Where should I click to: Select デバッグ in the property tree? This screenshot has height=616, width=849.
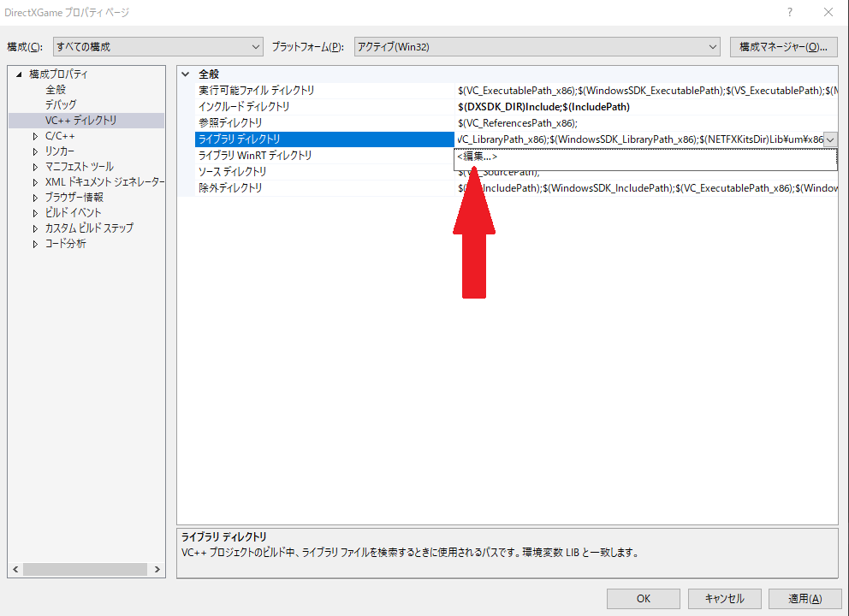click(61, 104)
